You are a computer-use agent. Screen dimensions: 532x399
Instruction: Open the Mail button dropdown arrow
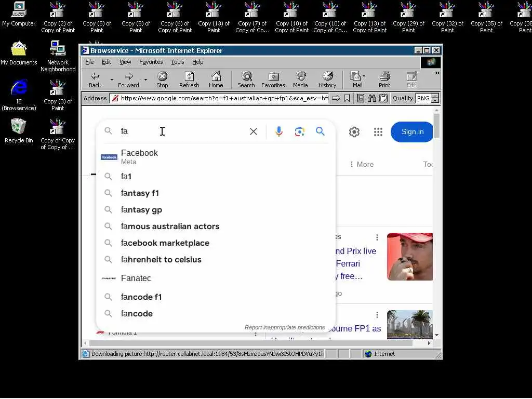(364, 76)
